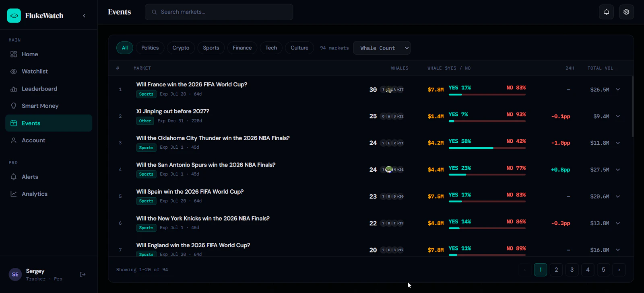
Task: Filter markets by Politics
Action: tap(150, 48)
